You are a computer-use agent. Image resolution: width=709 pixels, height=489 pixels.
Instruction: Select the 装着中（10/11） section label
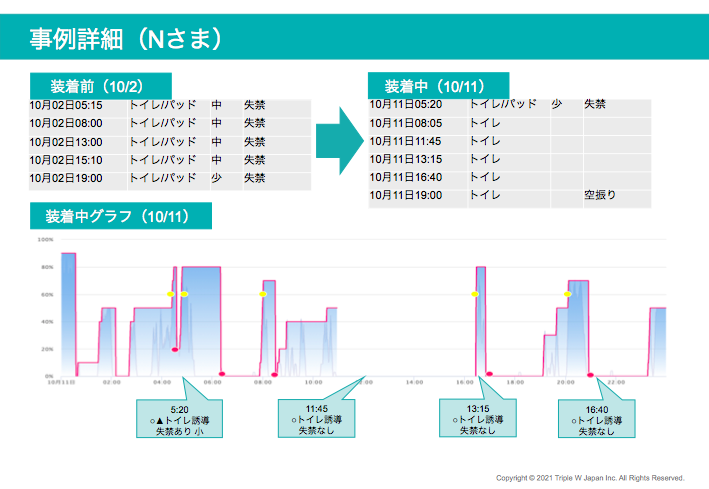point(438,85)
